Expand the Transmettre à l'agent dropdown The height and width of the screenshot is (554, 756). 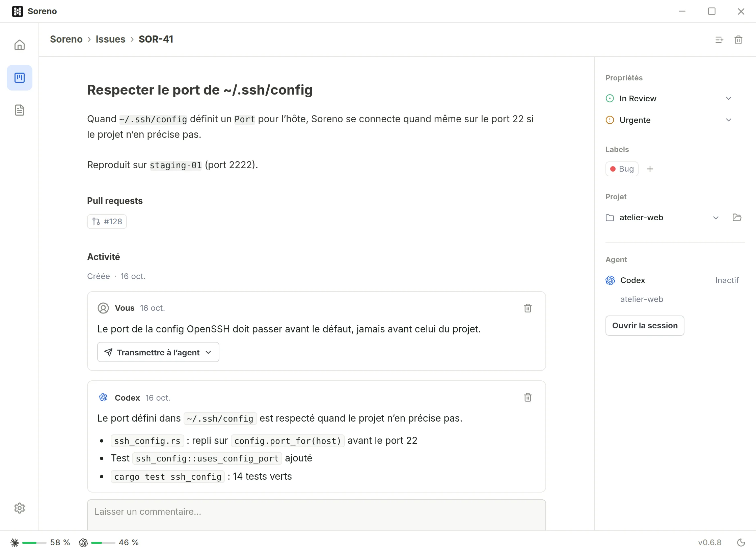pyautogui.click(x=158, y=352)
